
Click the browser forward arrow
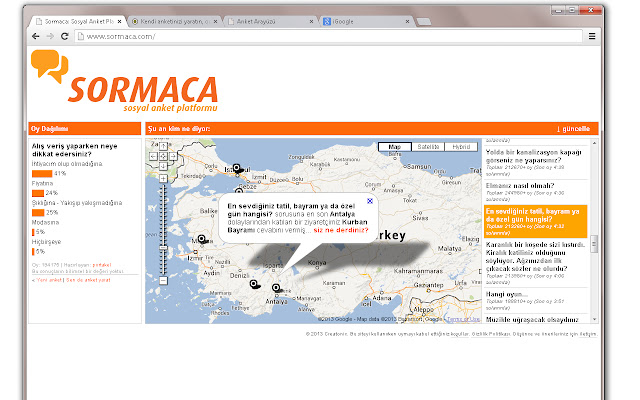(x=50, y=36)
